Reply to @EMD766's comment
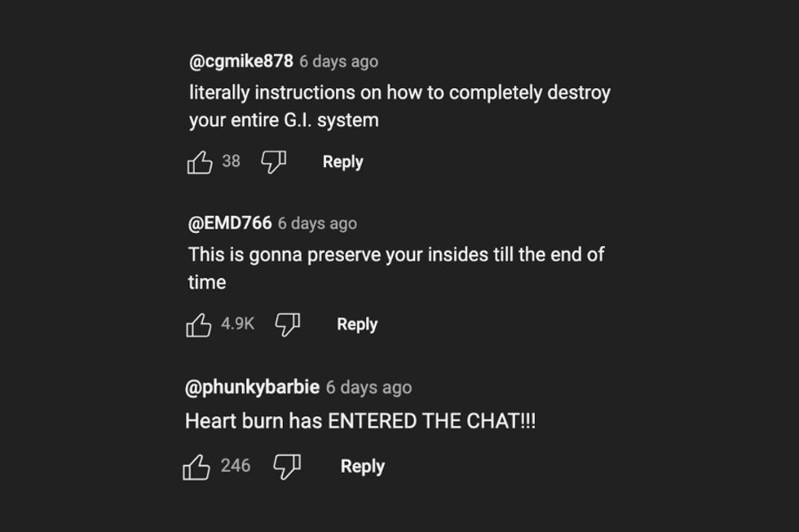The image size is (799, 532). (357, 324)
